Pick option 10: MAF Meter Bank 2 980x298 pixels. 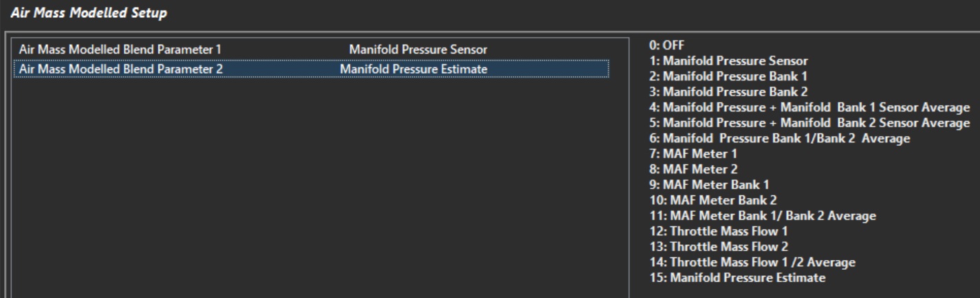point(712,200)
